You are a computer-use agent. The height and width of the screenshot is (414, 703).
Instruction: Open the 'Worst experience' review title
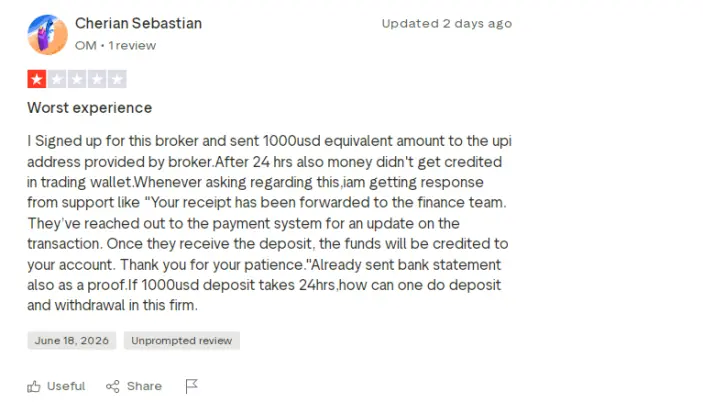[90, 108]
